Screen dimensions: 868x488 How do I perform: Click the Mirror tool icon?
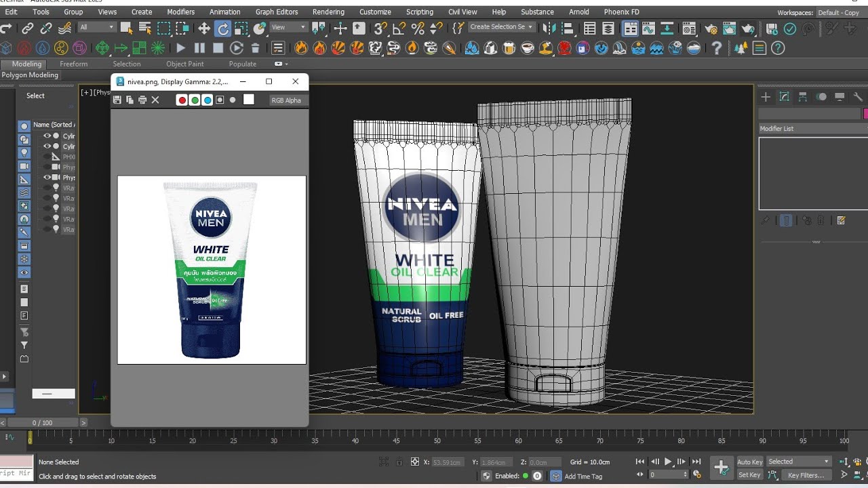click(550, 28)
